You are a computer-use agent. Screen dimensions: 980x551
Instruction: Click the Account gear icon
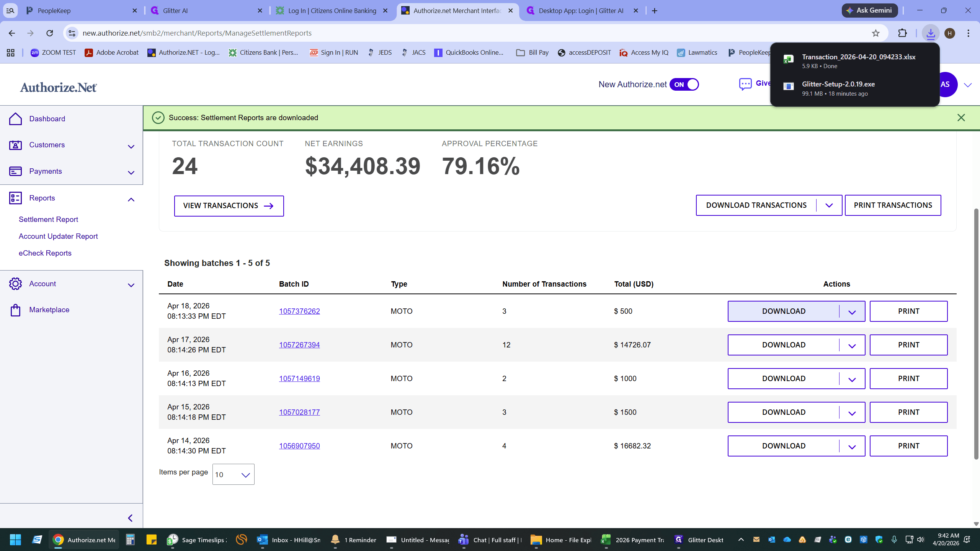pos(15,284)
